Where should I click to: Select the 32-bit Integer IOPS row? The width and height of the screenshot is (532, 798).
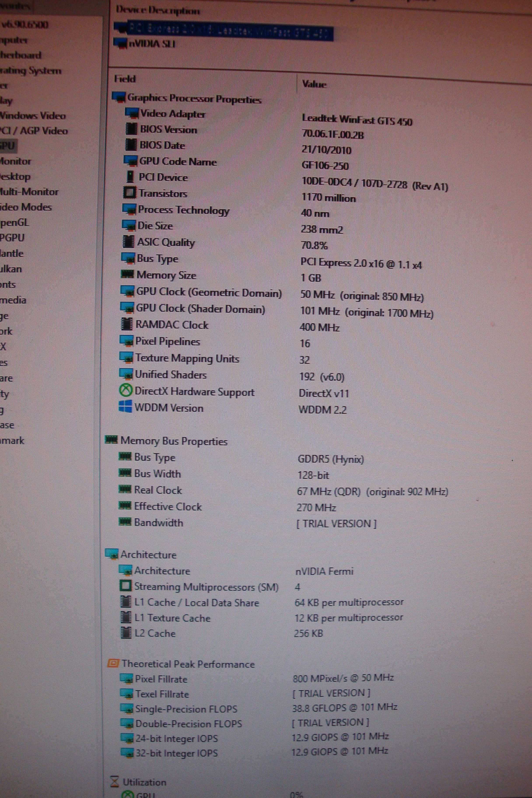point(254,752)
